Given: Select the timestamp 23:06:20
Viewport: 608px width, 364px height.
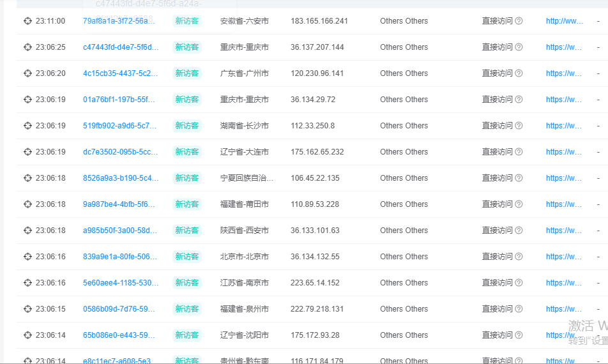Looking at the screenshot, I should point(50,73).
